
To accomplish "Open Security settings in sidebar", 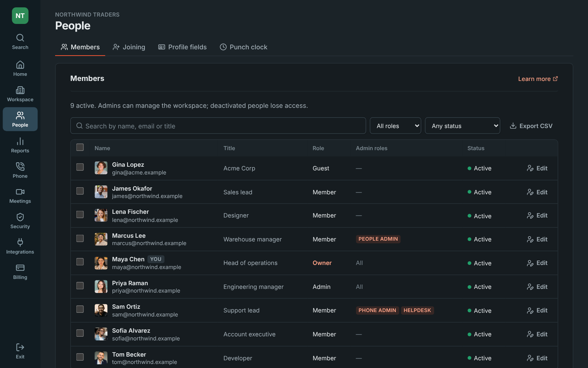I will [x=20, y=221].
